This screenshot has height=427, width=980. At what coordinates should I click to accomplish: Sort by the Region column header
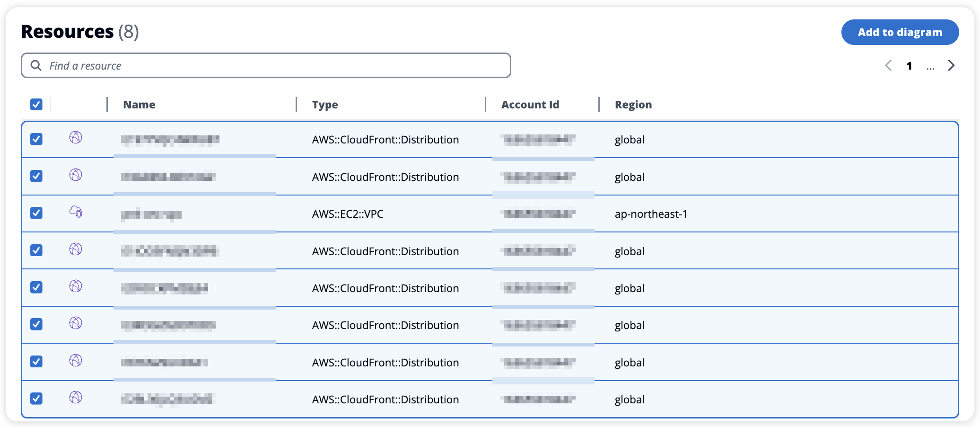click(x=633, y=105)
